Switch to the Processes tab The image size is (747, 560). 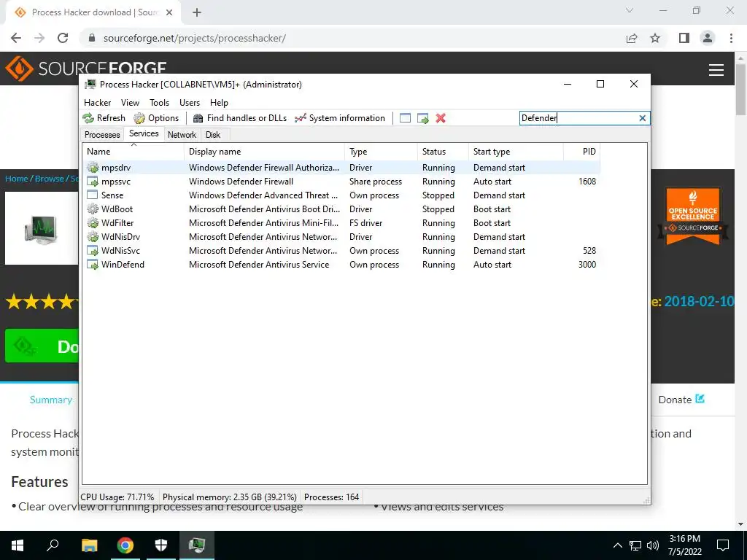pos(102,135)
